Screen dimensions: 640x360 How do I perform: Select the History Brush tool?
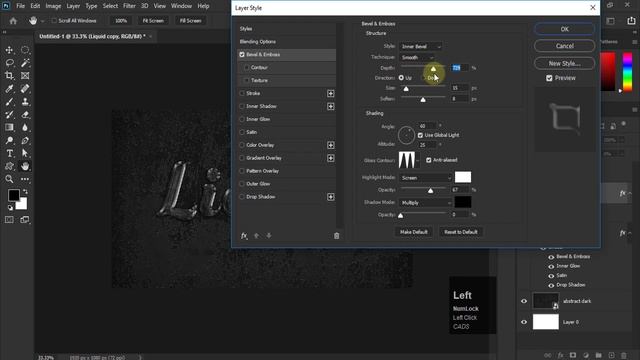point(9,115)
